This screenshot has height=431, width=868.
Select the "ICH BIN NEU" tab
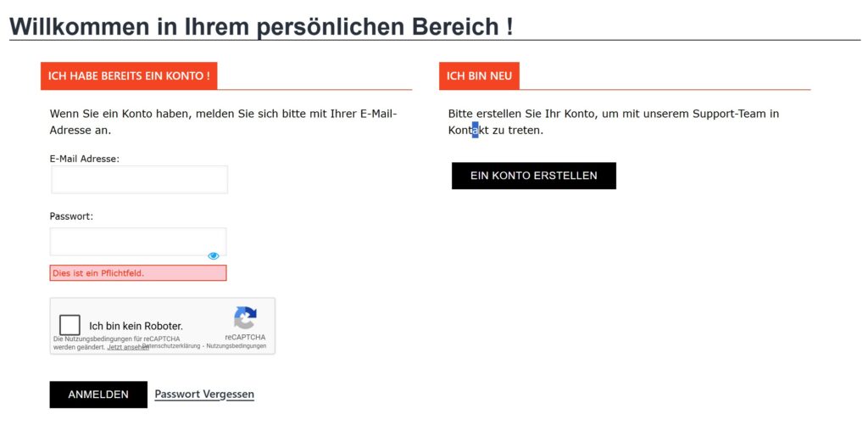pyautogui.click(x=479, y=76)
